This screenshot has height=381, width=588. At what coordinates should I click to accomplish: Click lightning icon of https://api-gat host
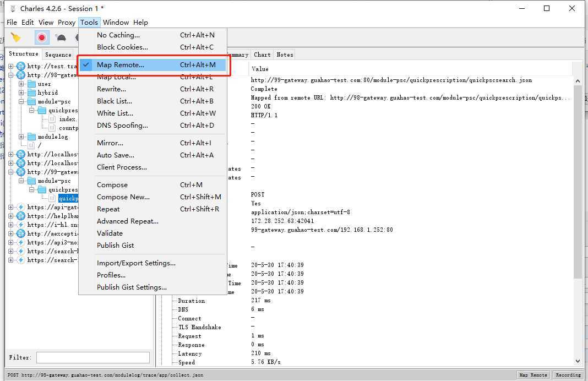coord(21,208)
